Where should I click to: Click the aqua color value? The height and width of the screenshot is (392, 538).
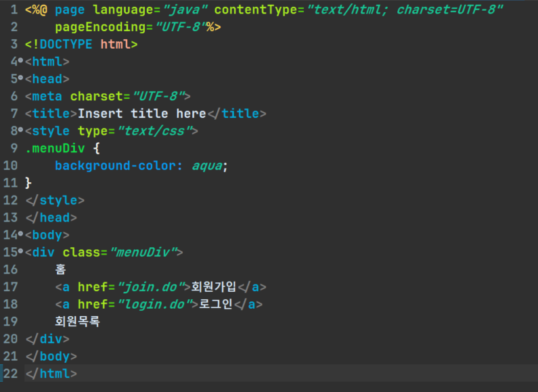click(x=207, y=166)
